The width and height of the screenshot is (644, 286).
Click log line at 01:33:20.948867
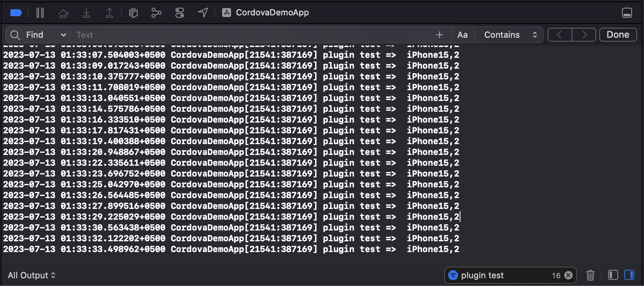coord(231,152)
